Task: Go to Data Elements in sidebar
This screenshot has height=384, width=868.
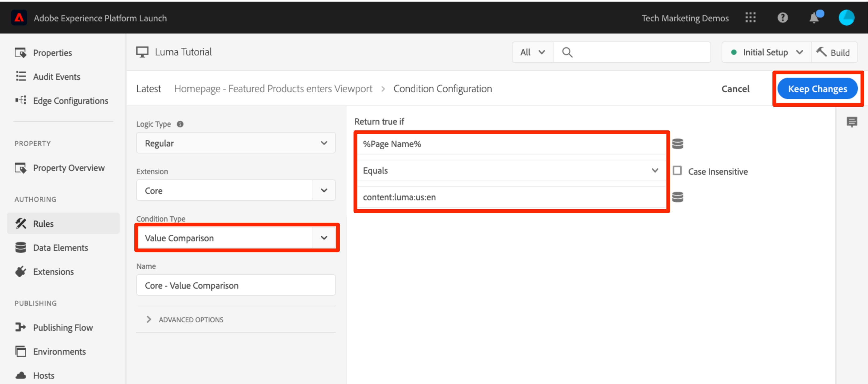Action: click(x=60, y=248)
